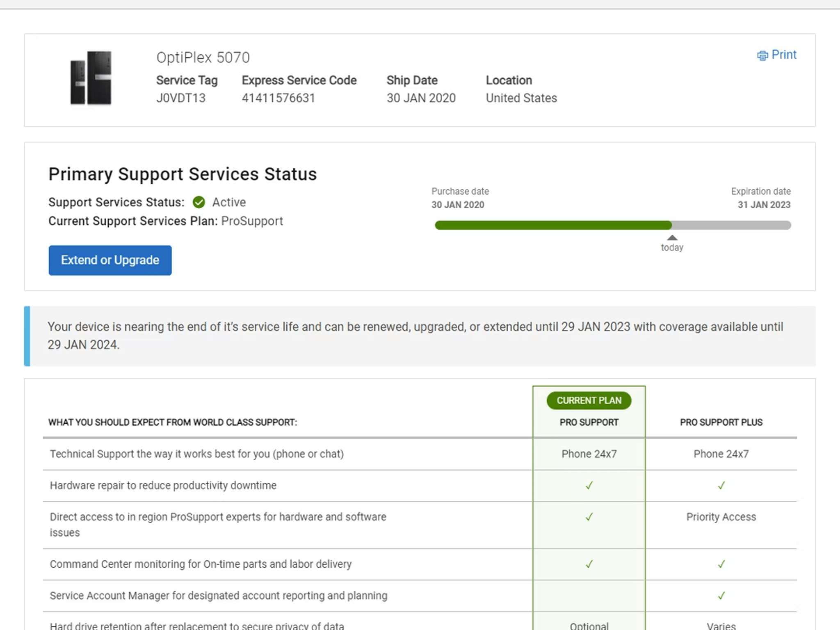Click the green Active status checkmark icon
The width and height of the screenshot is (840, 630).
199,202
